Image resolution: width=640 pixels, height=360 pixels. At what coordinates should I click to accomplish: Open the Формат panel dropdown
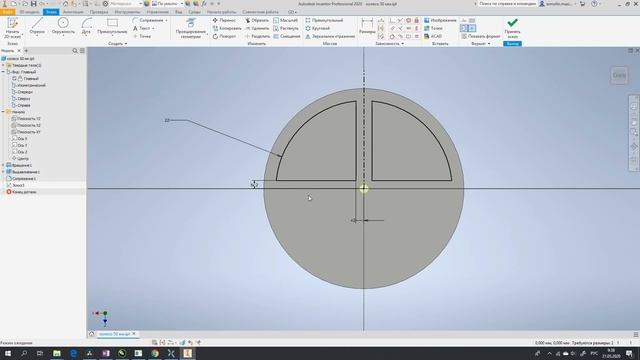pyautogui.click(x=480, y=43)
